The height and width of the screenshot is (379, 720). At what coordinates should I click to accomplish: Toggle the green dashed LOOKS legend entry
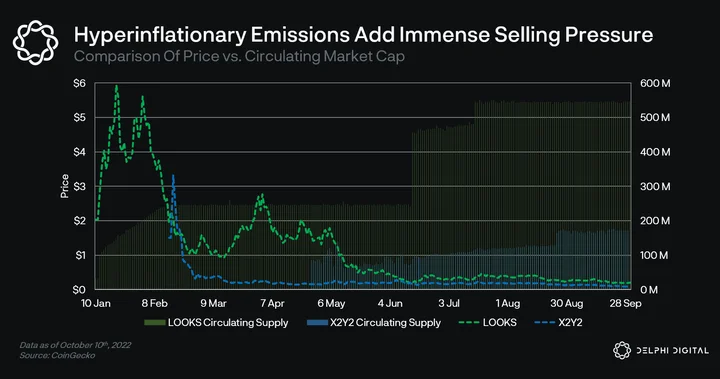pos(488,322)
